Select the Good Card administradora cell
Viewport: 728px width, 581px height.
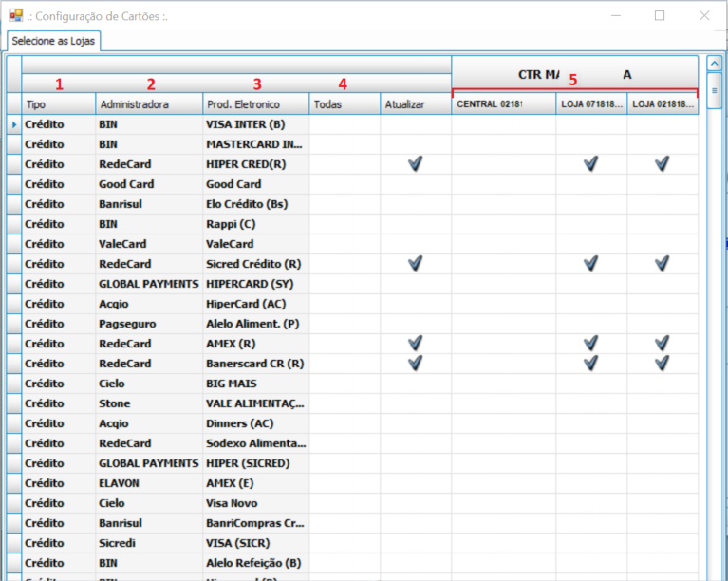tap(149, 184)
